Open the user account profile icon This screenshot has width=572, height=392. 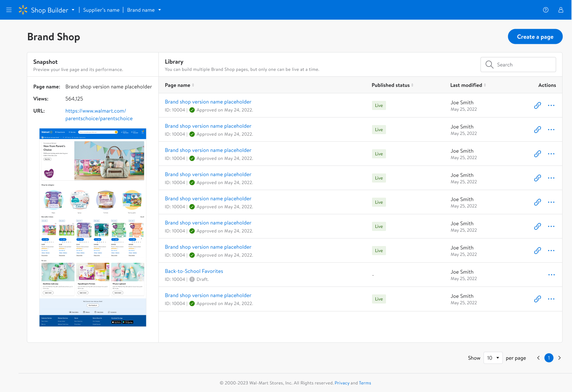coord(561,10)
